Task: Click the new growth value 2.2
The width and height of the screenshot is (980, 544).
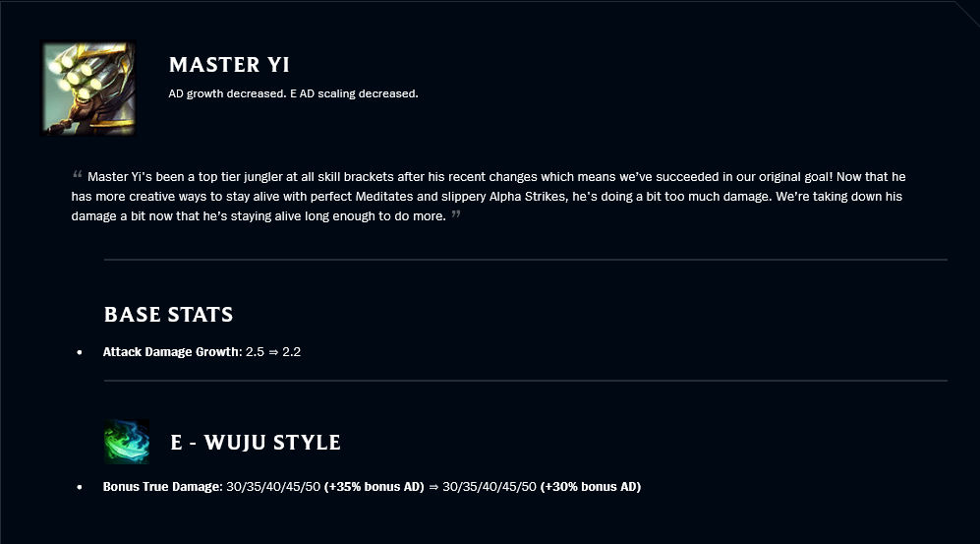Action: click(x=291, y=352)
